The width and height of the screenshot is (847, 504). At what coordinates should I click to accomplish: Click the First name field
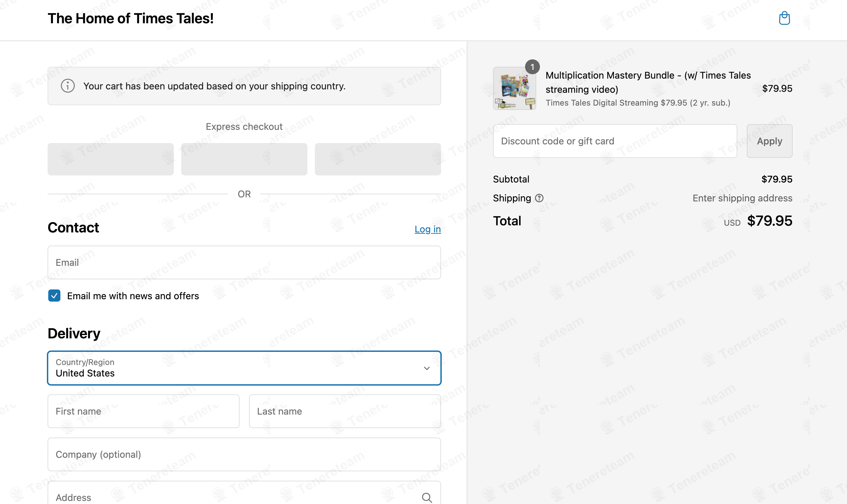point(143,411)
